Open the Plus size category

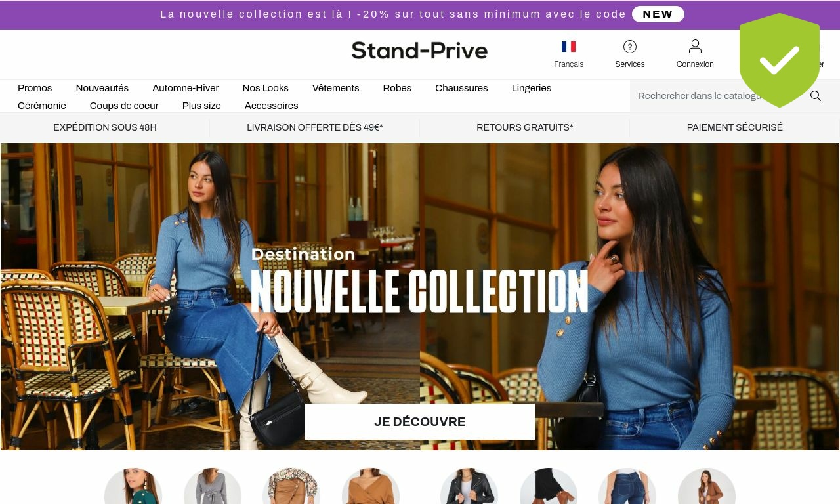[201, 106]
